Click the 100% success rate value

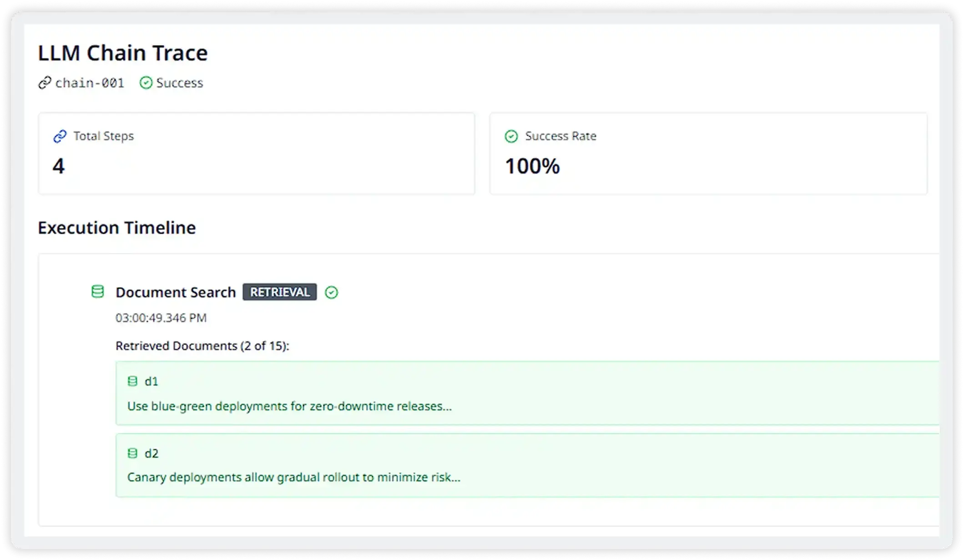tap(532, 166)
